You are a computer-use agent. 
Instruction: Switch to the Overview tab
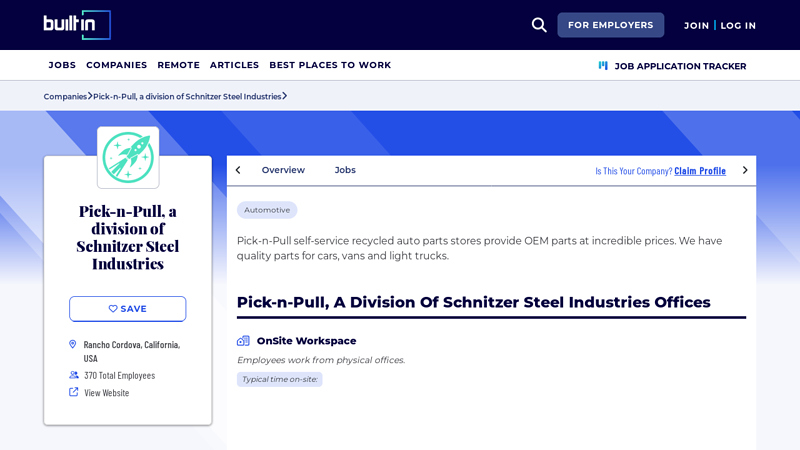(x=283, y=170)
